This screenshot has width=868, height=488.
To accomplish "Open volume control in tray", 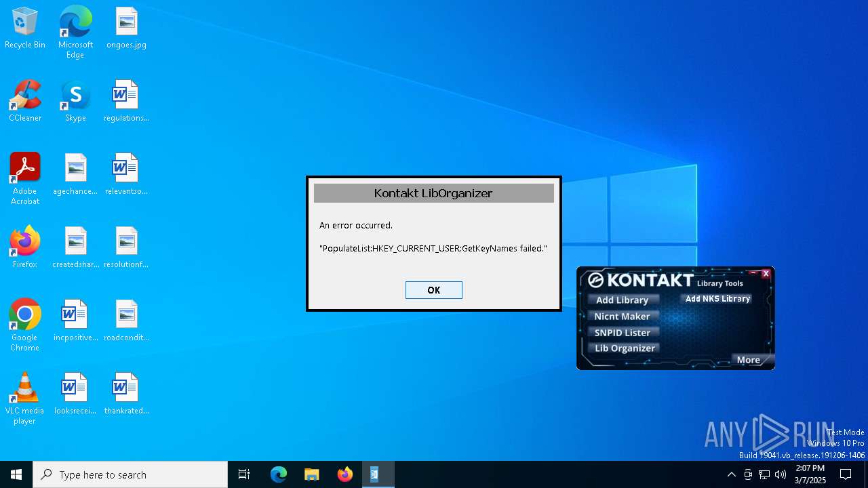I will (781, 474).
